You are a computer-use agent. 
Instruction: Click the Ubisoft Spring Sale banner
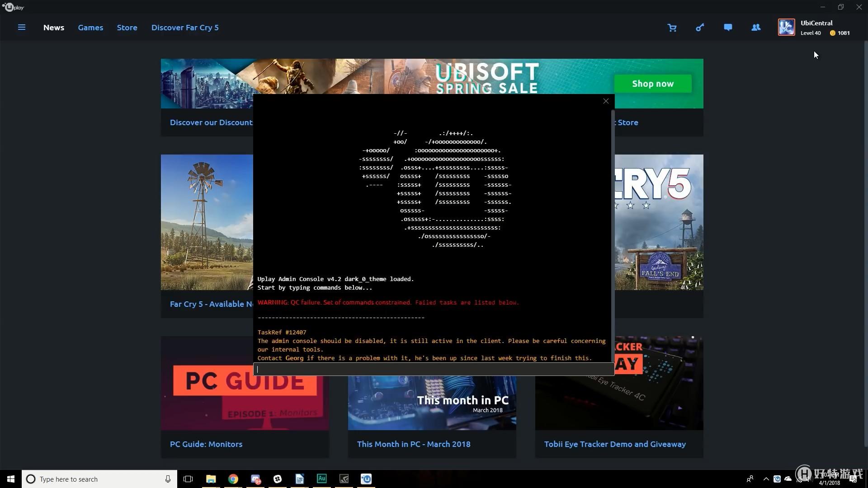(x=432, y=77)
